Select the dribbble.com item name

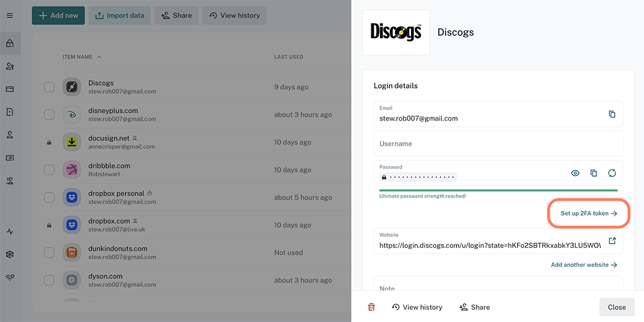(109, 166)
